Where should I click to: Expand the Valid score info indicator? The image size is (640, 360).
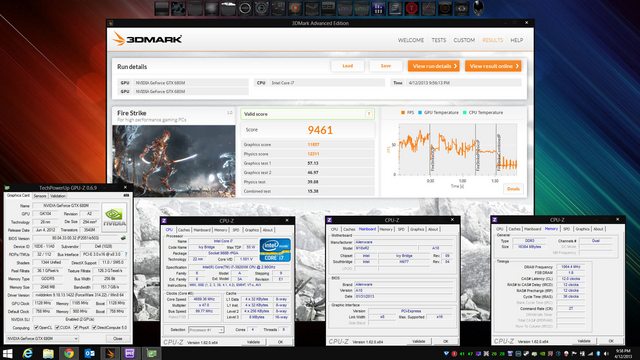[x=369, y=114]
